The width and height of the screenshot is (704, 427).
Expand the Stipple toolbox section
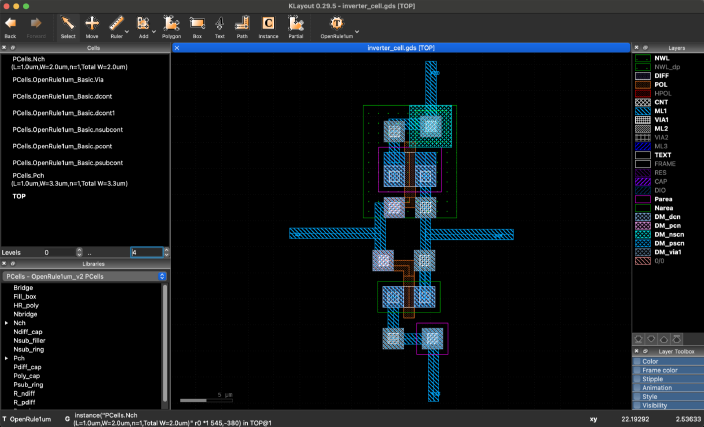pyautogui.click(x=668, y=379)
